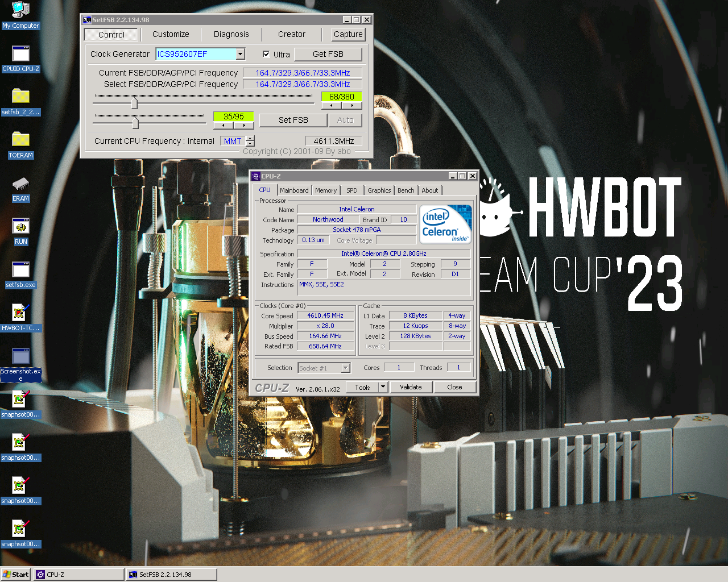
Task: Open the Tools dropdown arrow in CPU-Z
Action: coord(383,387)
